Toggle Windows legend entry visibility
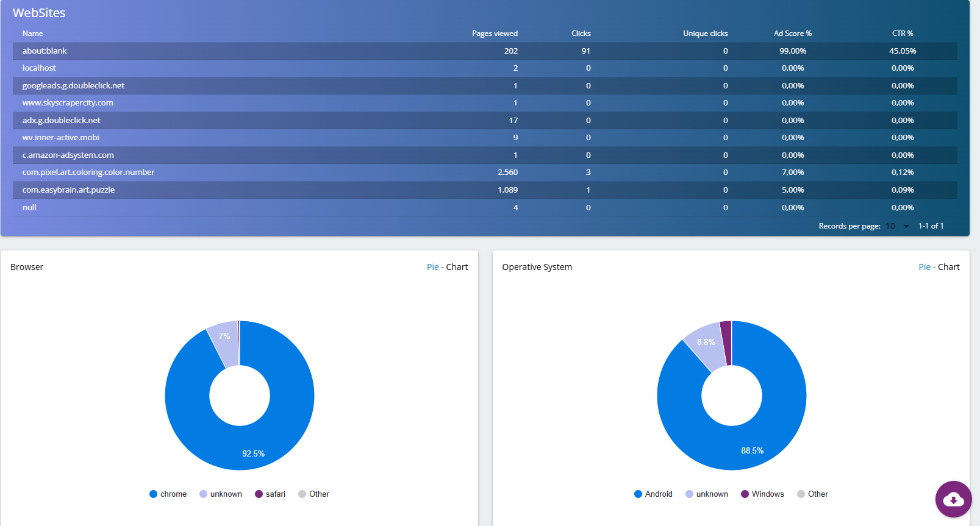The image size is (980, 526). [762, 494]
